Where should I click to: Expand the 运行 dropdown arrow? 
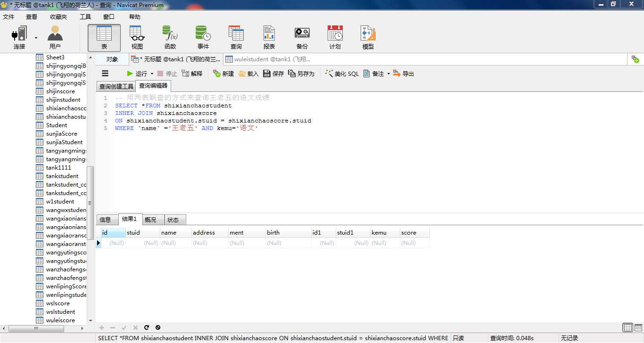(x=152, y=74)
